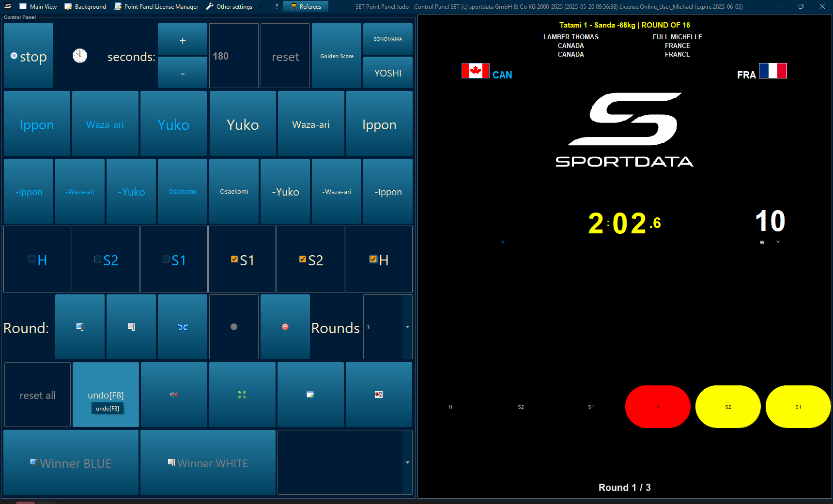Award Ippon to white

tap(379, 123)
